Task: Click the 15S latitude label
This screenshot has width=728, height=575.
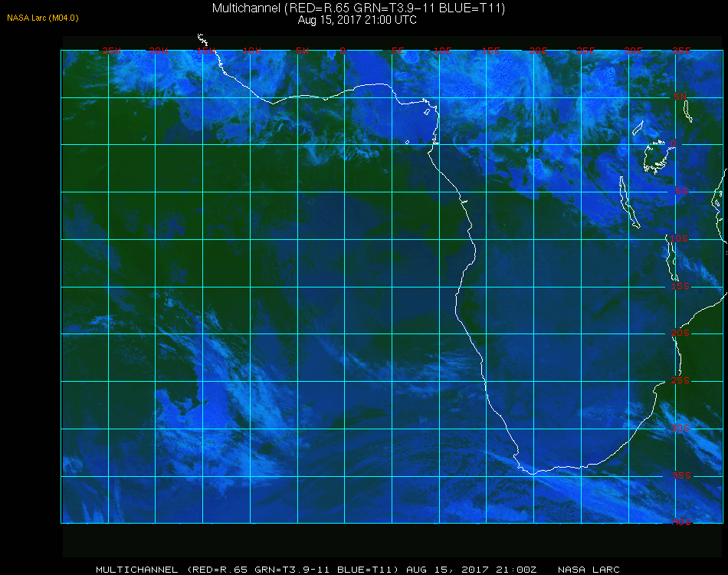Action: click(x=680, y=286)
